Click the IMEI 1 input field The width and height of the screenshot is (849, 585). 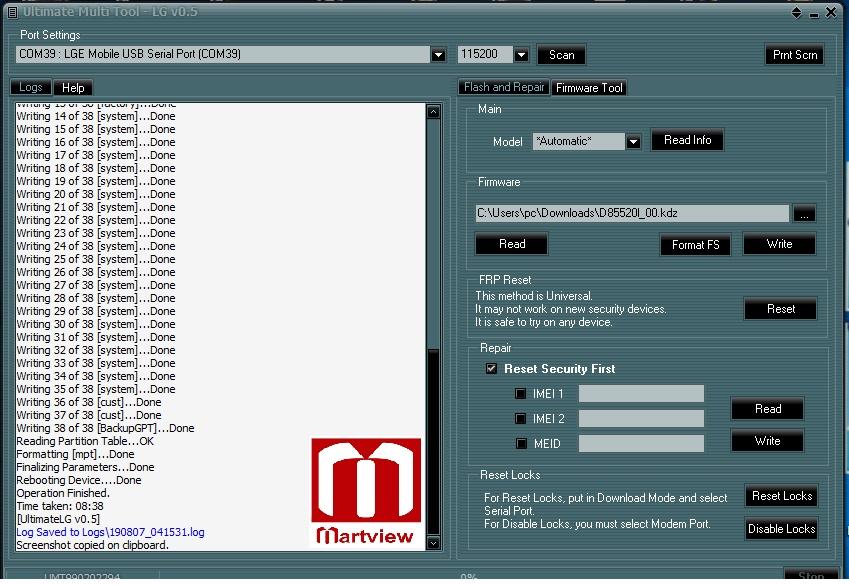(x=641, y=393)
